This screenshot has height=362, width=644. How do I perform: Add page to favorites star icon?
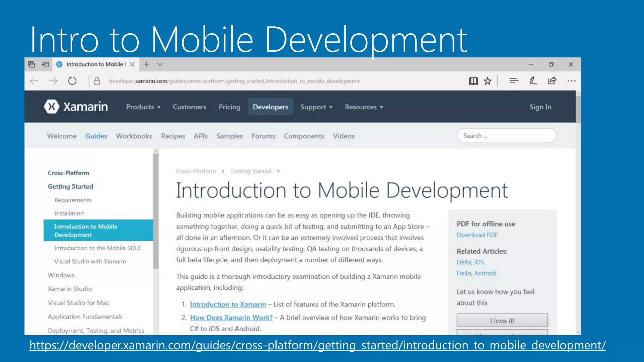pyautogui.click(x=488, y=81)
